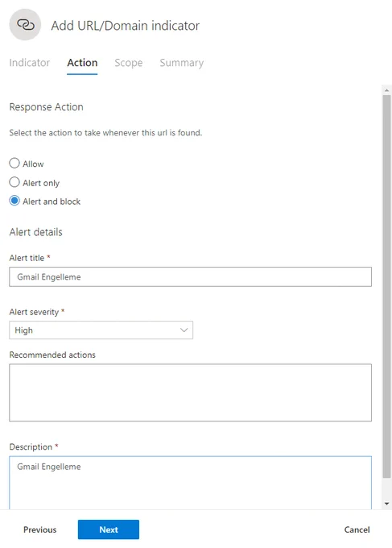
Task: Open the Alert severity dropdown
Action: point(101,330)
